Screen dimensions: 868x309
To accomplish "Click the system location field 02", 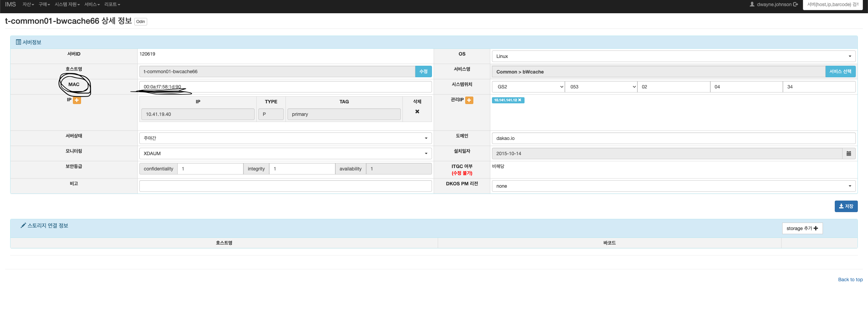I will 674,87.
